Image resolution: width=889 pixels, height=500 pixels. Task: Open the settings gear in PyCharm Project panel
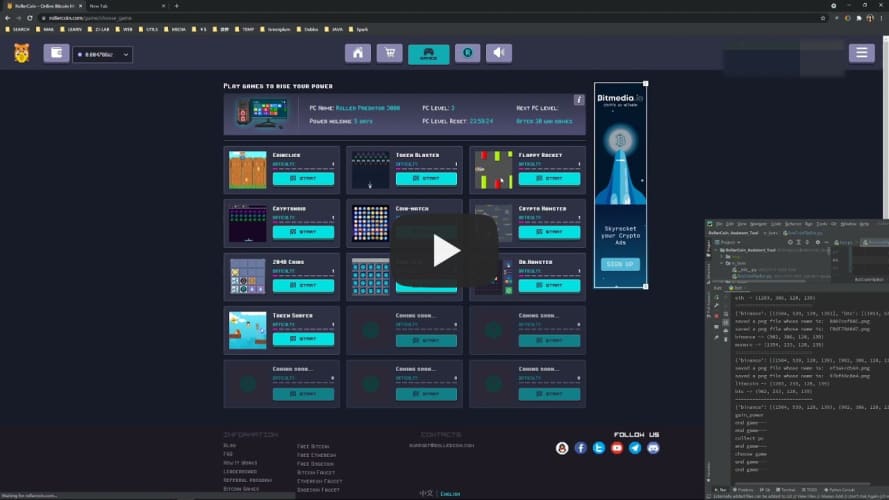click(x=818, y=242)
